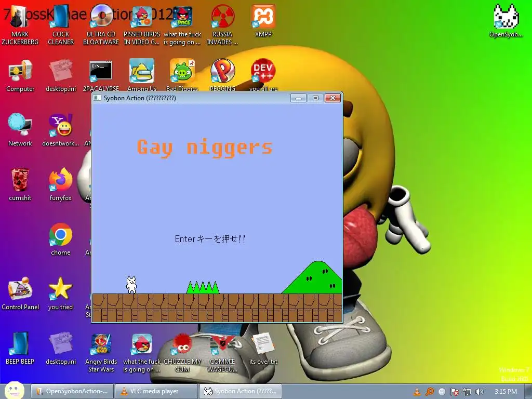Open the its over.txt text file
Image resolution: width=532 pixels, height=399 pixels.
[x=263, y=348]
